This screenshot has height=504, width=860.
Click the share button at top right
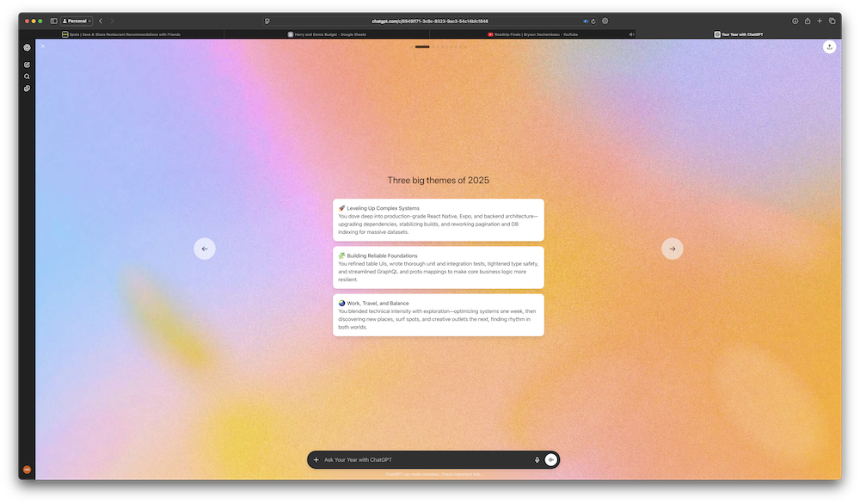(x=829, y=47)
